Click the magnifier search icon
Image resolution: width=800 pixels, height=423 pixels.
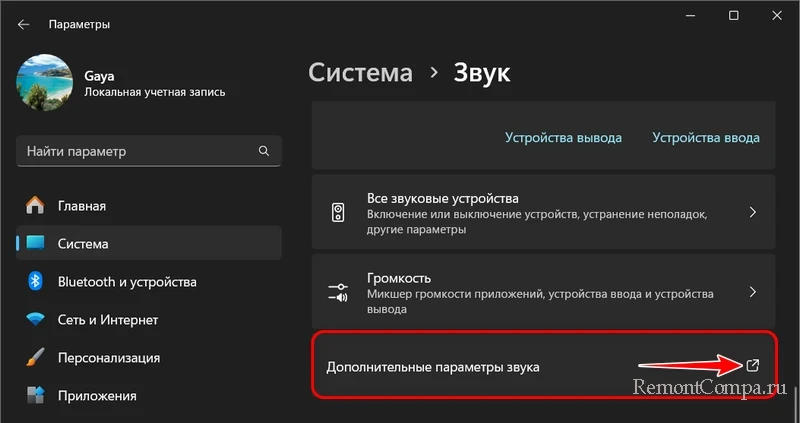click(264, 151)
